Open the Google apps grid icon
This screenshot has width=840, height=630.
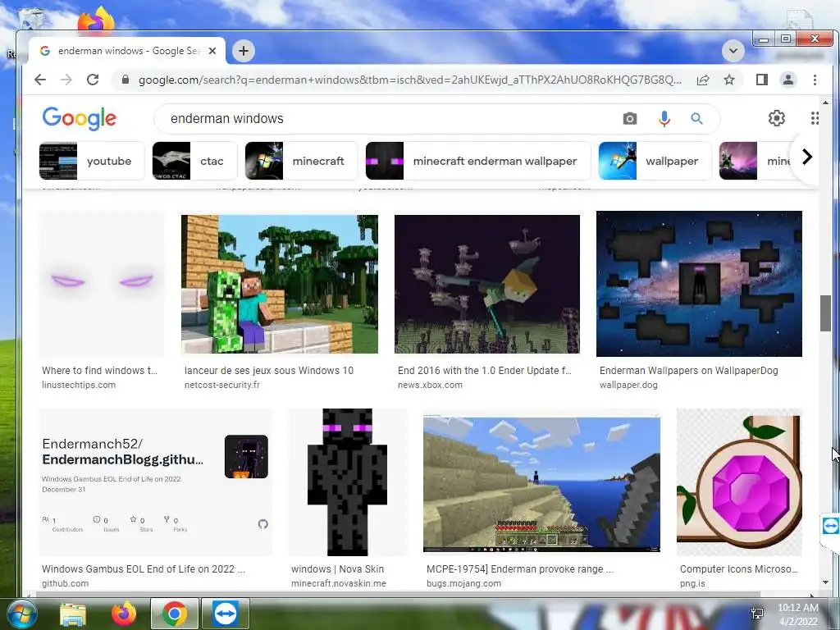[815, 118]
